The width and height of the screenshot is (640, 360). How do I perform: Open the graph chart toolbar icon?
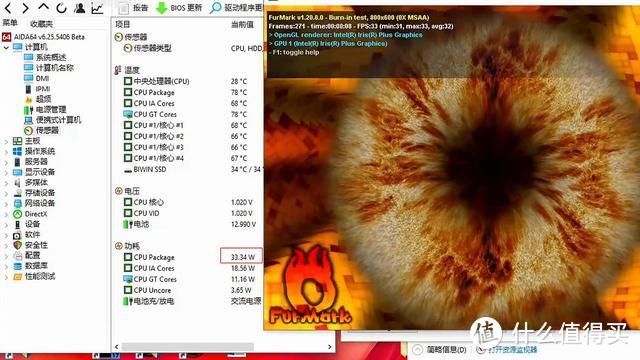pos(97,8)
